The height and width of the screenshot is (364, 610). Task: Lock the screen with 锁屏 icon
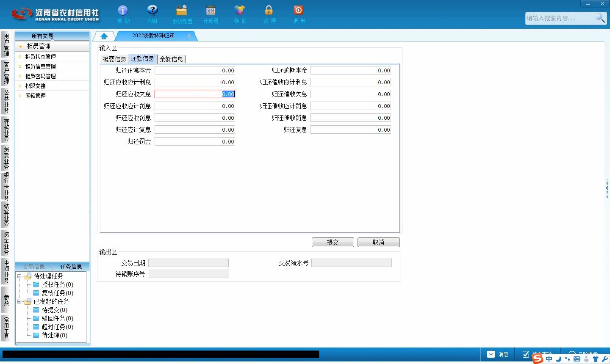(x=269, y=14)
